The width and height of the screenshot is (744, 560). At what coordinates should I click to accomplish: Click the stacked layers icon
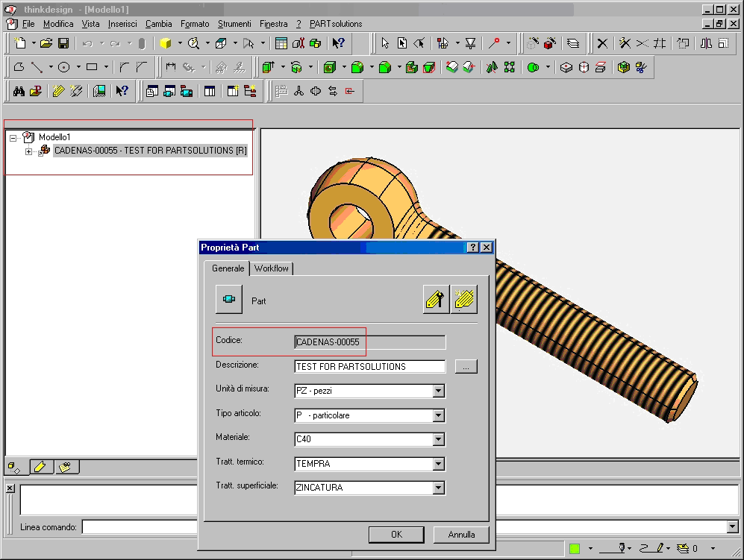(x=572, y=43)
